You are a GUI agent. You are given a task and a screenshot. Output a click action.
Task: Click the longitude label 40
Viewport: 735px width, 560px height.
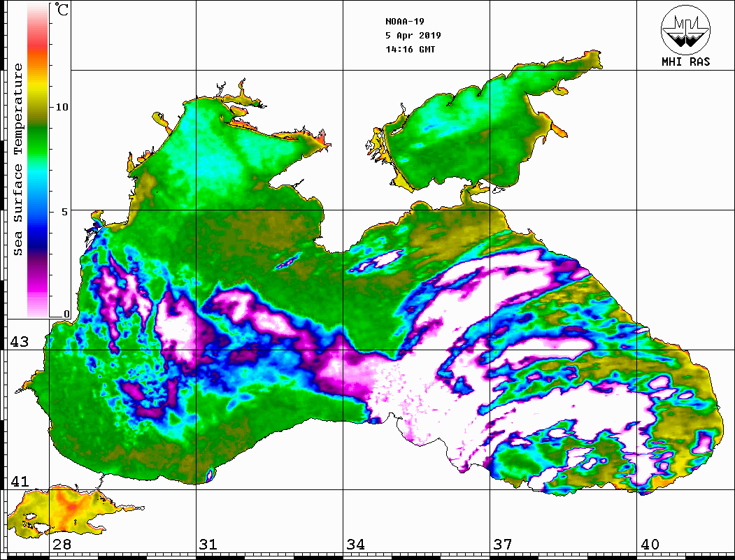click(649, 545)
